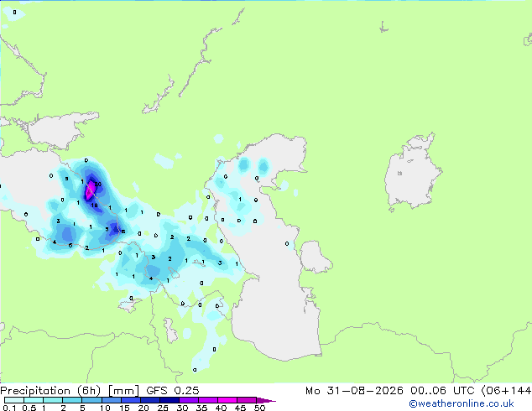The width and height of the screenshot is (532, 411).
Task: Click the weatheronline.co.uk copyright link
Action: coord(462,403)
